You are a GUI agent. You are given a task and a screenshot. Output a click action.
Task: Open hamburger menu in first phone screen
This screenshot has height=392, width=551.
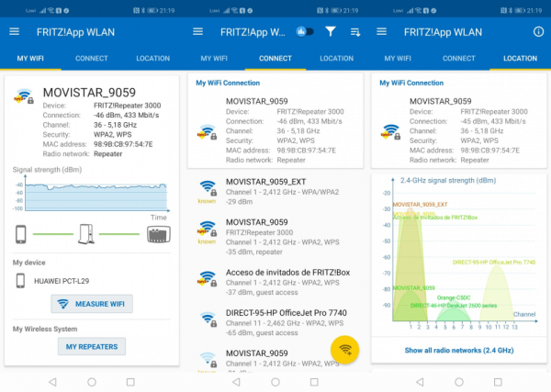[x=14, y=32]
